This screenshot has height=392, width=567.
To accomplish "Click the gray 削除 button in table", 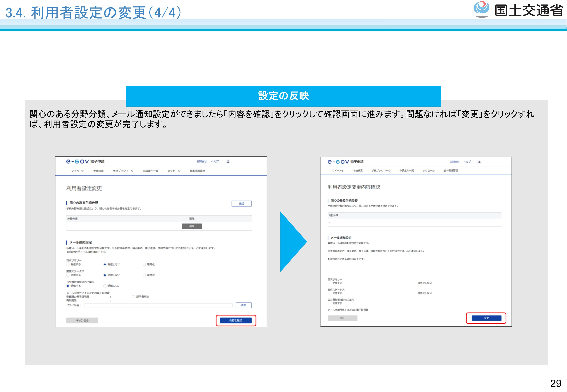I will (192, 226).
